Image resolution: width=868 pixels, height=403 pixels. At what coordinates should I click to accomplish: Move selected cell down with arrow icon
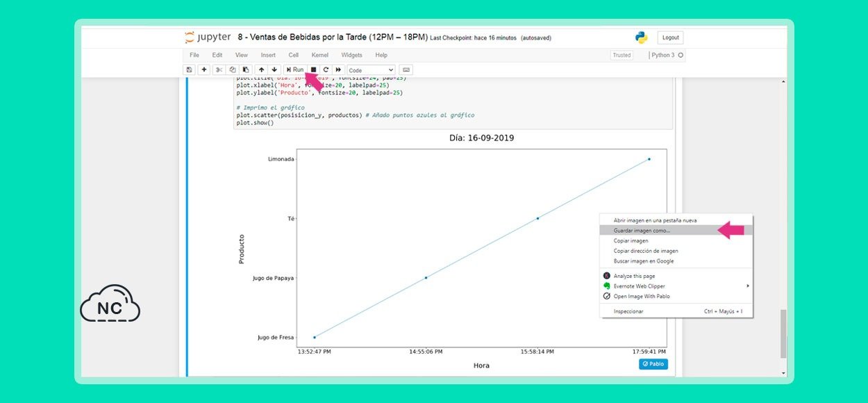(274, 69)
